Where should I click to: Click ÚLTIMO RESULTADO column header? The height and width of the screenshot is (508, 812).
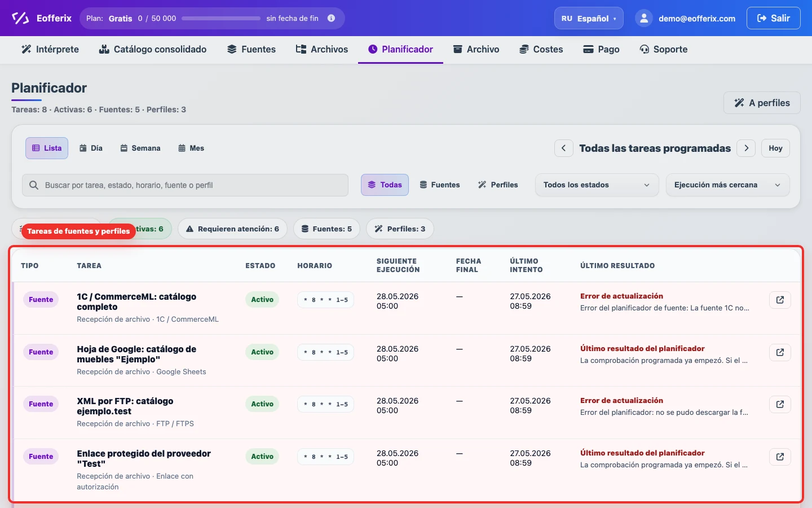[x=617, y=265]
